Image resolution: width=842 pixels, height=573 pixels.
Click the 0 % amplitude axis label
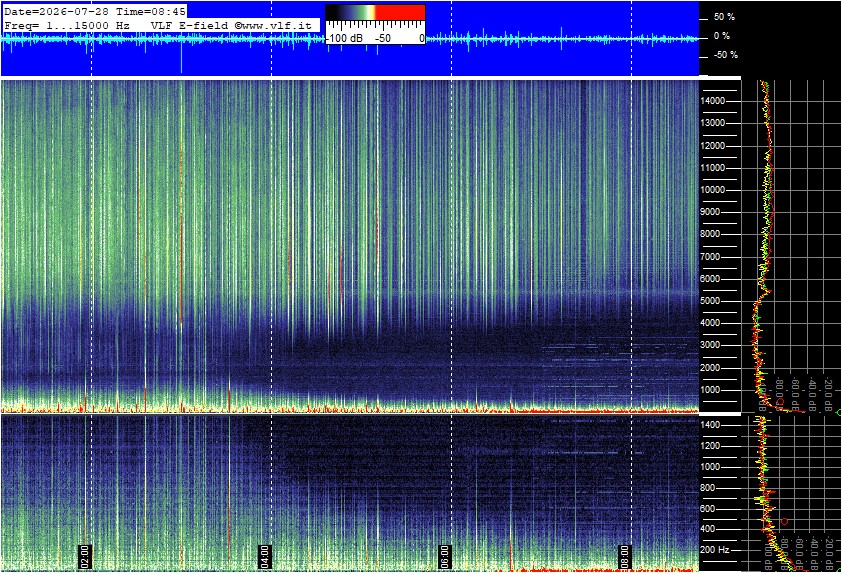tap(722, 36)
